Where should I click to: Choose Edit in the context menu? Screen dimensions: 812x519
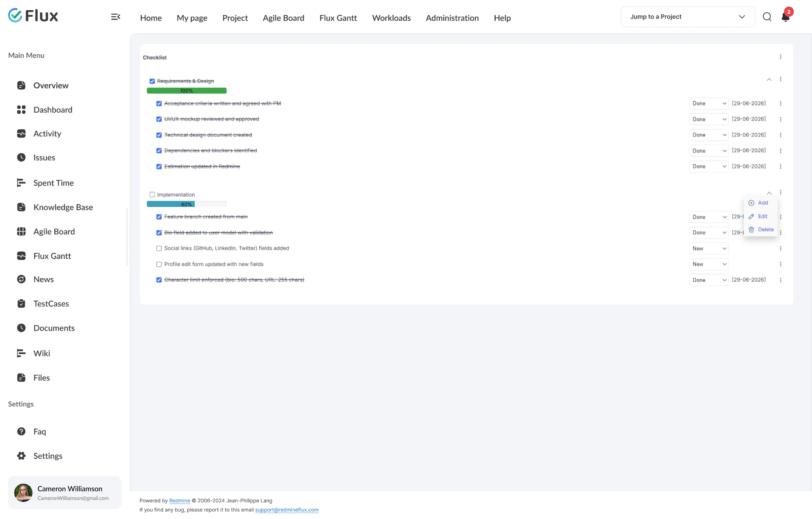pos(758,216)
